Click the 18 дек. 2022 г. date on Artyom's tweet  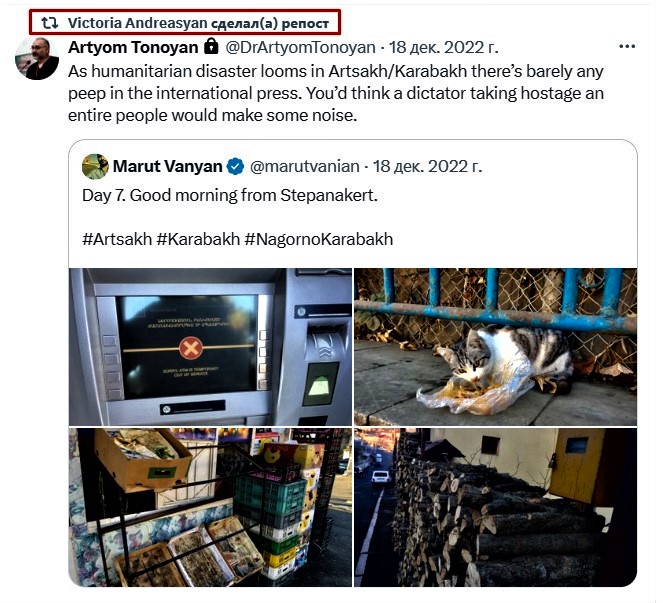point(443,47)
